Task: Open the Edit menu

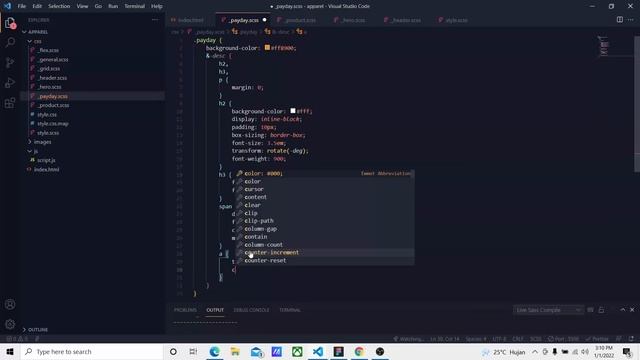Action: pos(37,6)
